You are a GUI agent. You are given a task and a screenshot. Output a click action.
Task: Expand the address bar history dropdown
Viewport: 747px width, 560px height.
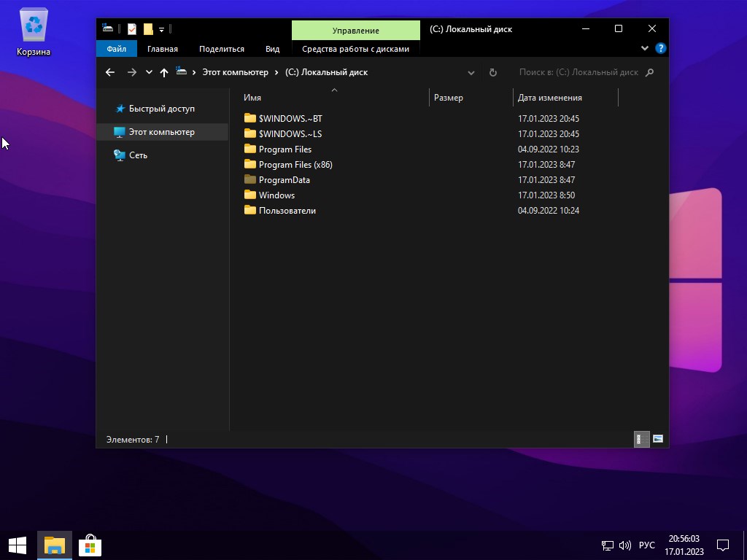[471, 72]
